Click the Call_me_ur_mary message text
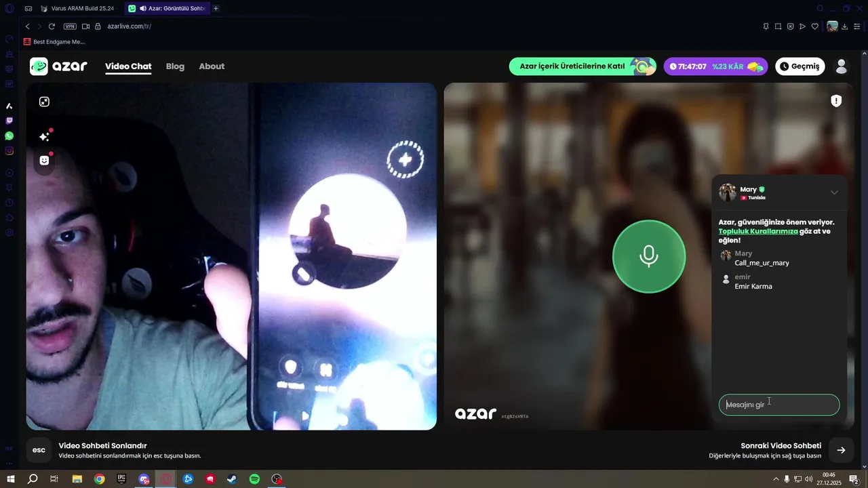 762,263
